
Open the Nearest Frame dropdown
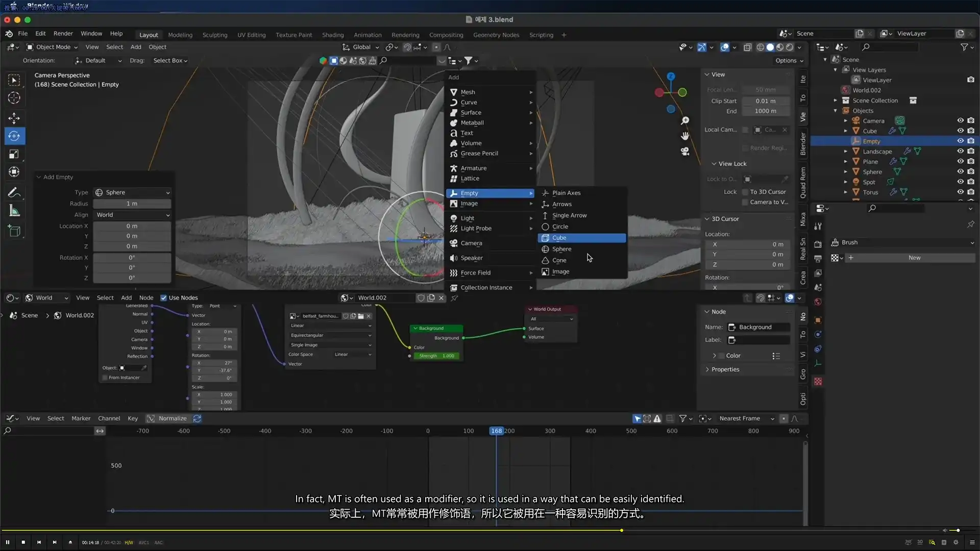click(x=746, y=418)
